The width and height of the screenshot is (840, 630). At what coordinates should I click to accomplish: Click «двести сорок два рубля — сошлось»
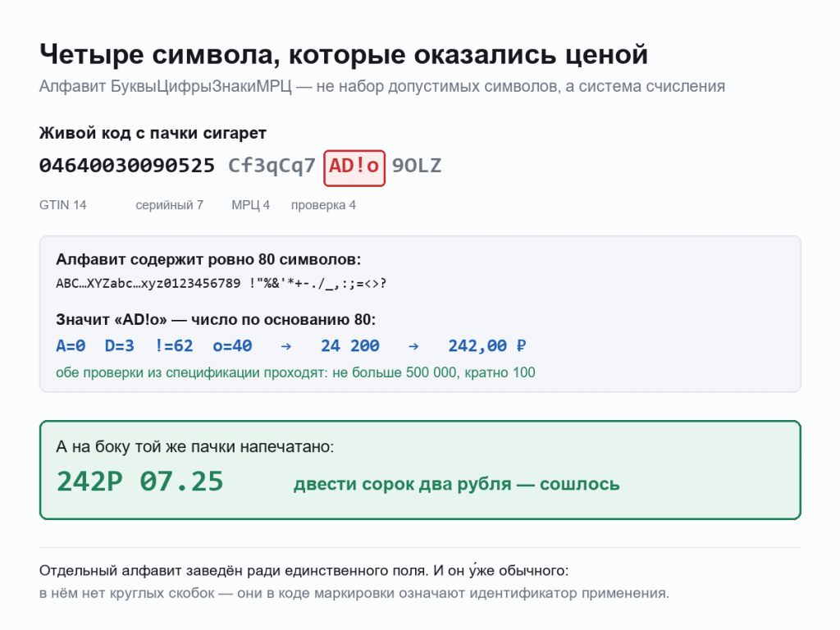click(456, 484)
